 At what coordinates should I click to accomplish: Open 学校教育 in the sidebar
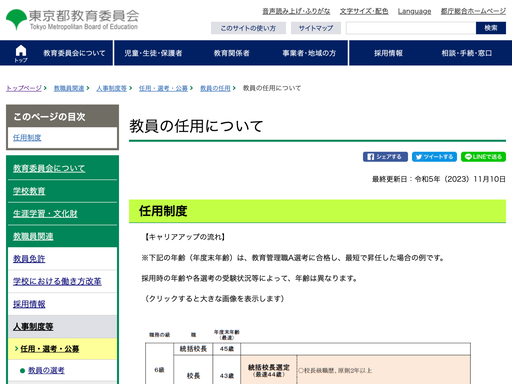coord(29,191)
